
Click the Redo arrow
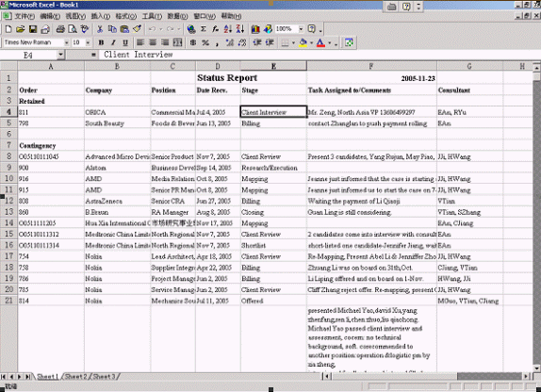pos(170,29)
